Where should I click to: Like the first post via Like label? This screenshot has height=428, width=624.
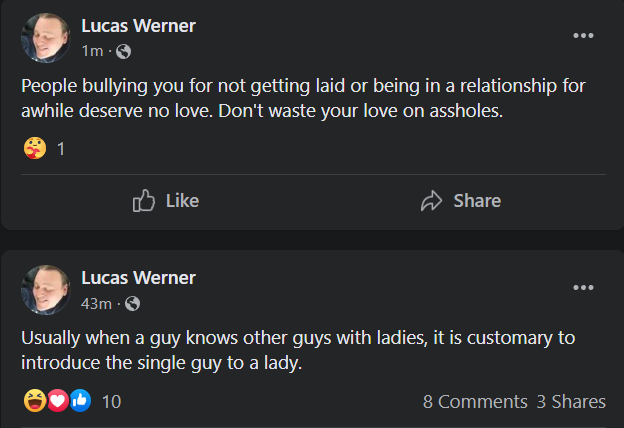[x=182, y=201]
